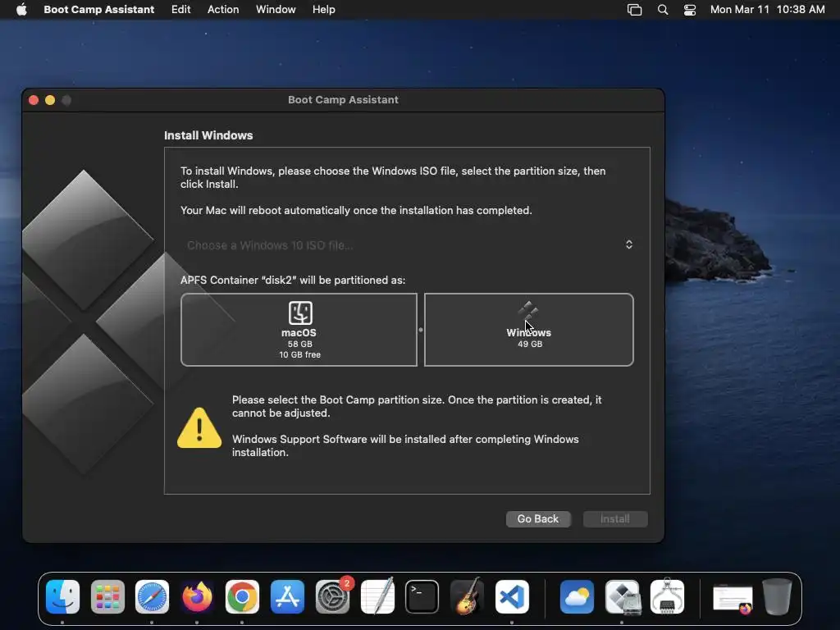Open Spotlight search in the menu bar
The image size is (840, 630).
[x=663, y=10]
